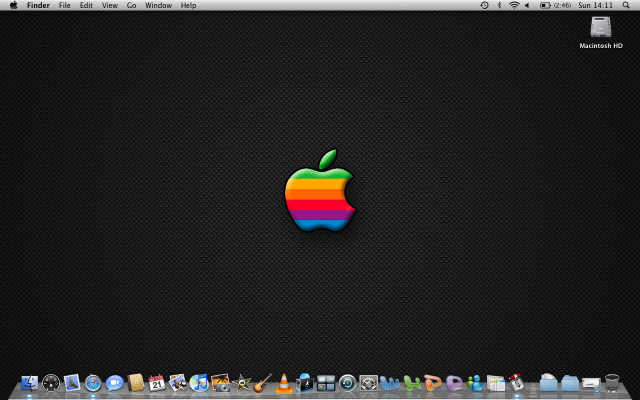Launch iTunes music note disc icon

pos(199,383)
